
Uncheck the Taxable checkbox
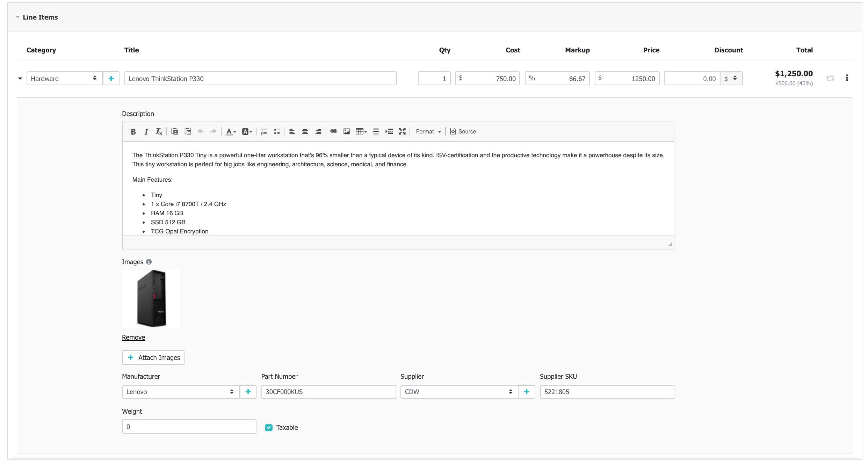pos(268,427)
